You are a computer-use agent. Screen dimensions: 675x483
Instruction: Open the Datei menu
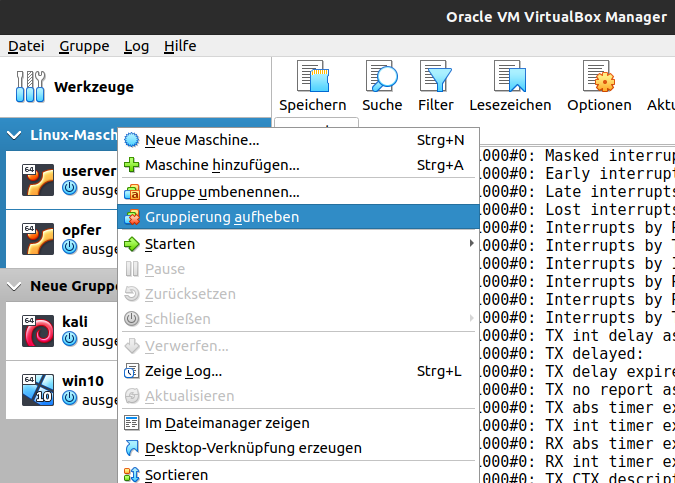click(x=26, y=46)
